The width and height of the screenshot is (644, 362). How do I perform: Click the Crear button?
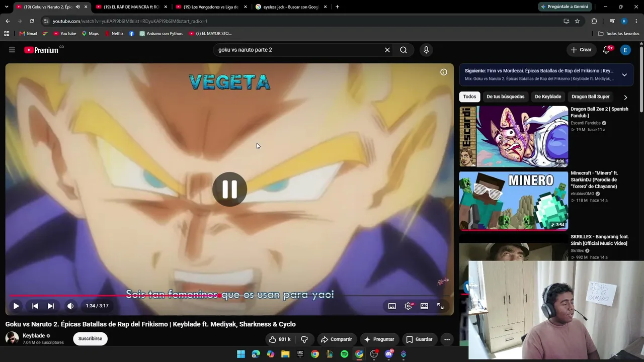click(581, 50)
